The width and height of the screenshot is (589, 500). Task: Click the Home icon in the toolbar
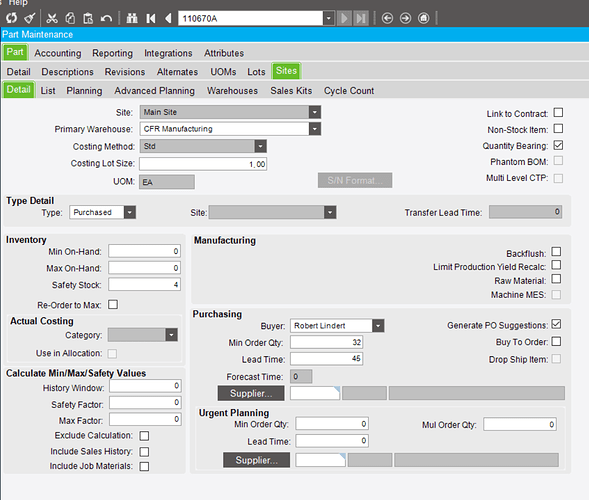pyautogui.click(x=423, y=18)
